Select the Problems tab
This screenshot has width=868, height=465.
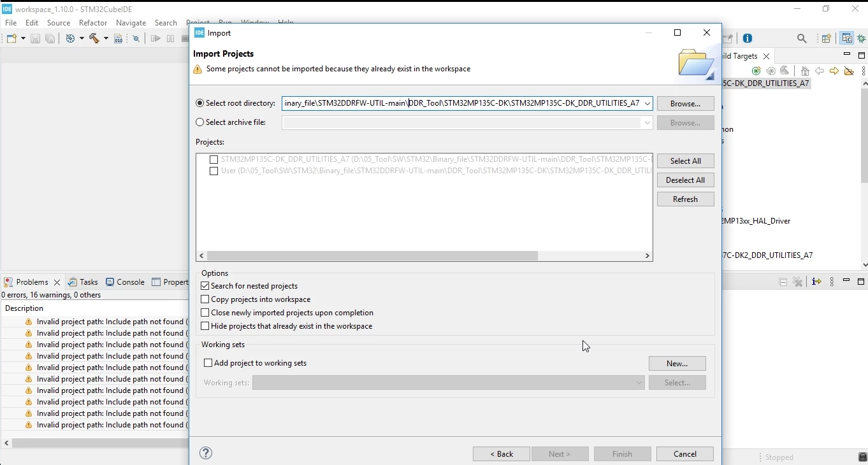(x=32, y=282)
